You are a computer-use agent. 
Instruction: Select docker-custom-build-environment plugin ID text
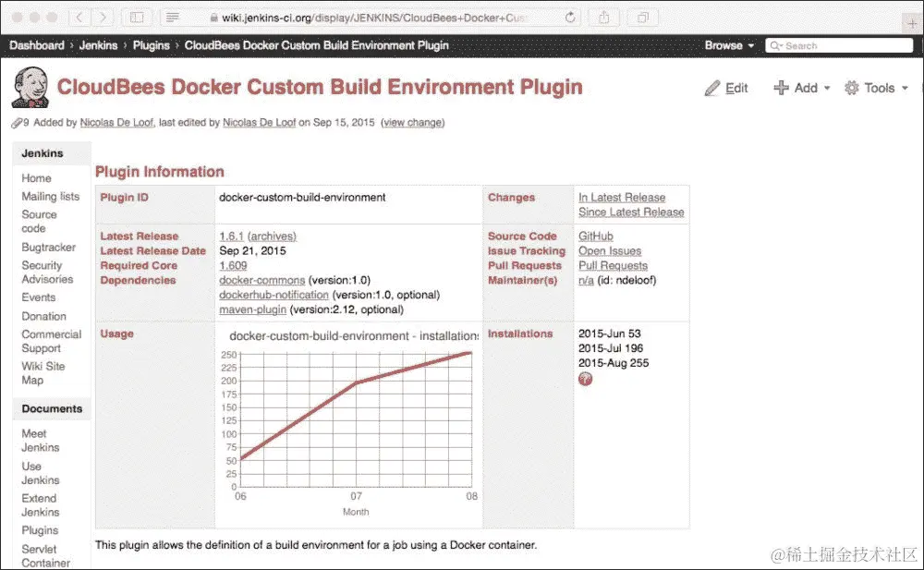[302, 198]
